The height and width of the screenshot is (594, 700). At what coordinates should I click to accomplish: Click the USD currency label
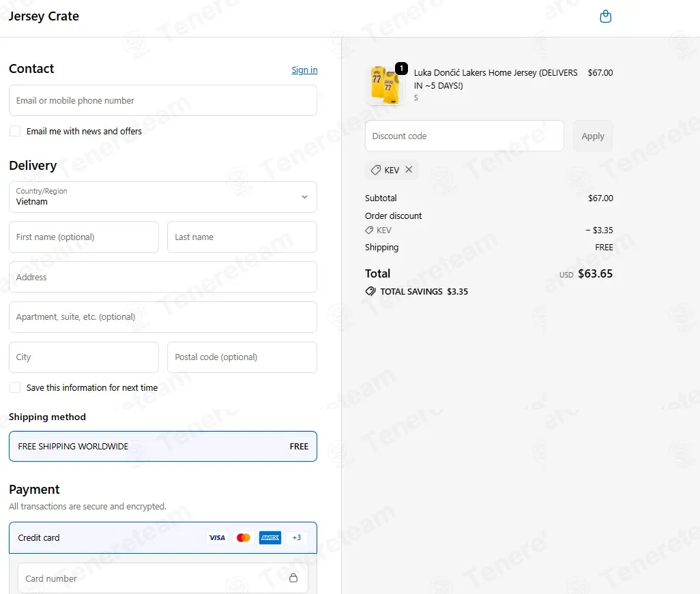click(x=566, y=275)
